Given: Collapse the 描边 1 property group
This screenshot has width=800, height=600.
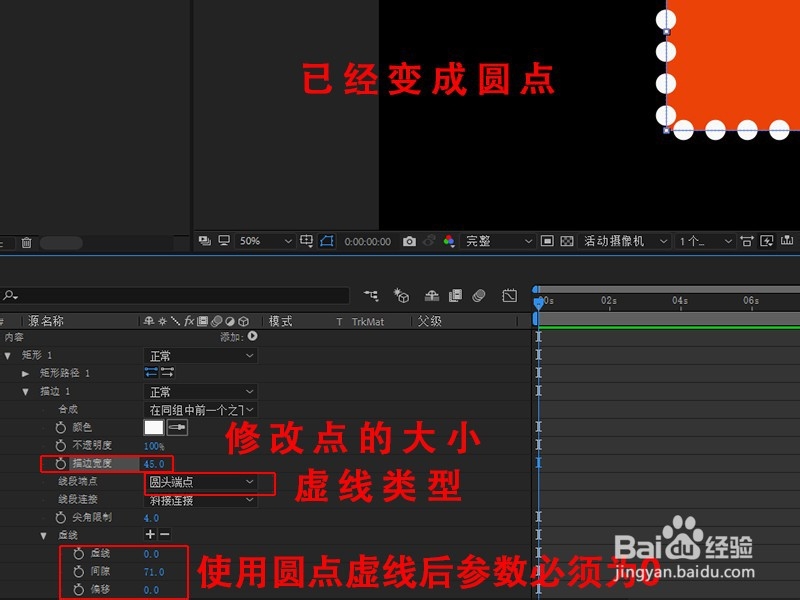Looking at the screenshot, I should (x=27, y=391).
